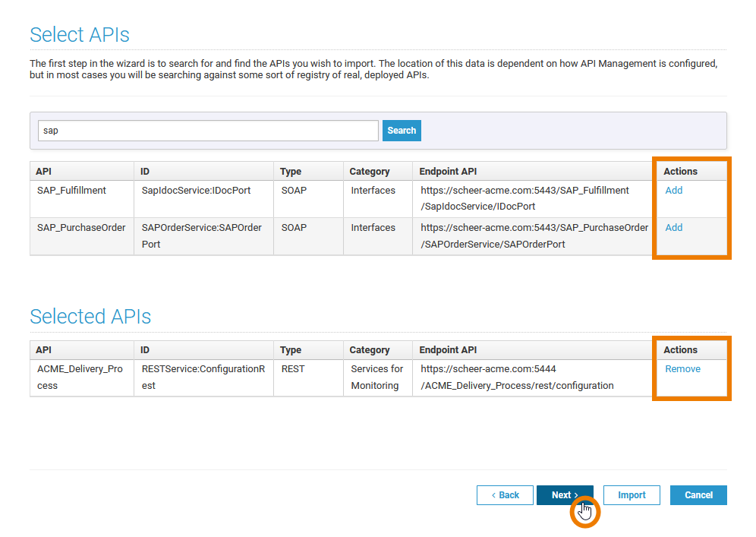Click the SAP_PurchaseOrder endpoint URL
756x537 pixels.
534,235
